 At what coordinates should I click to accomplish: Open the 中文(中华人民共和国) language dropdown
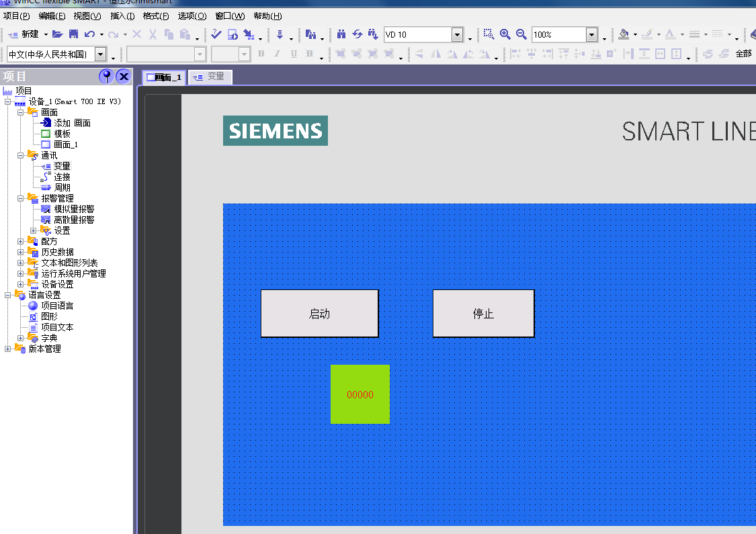click(x=101, y=54)
